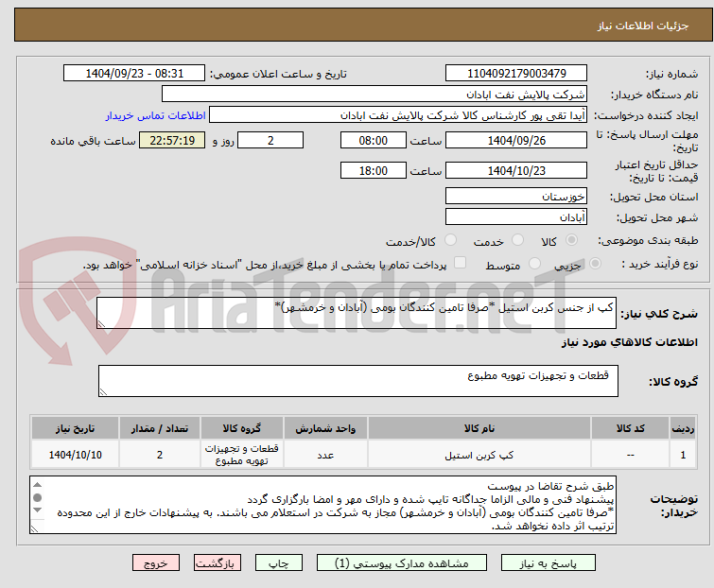The height and width of the screenshot is (588, 714).
Task: Select the خدمت radio button
Action: [517, 240]
